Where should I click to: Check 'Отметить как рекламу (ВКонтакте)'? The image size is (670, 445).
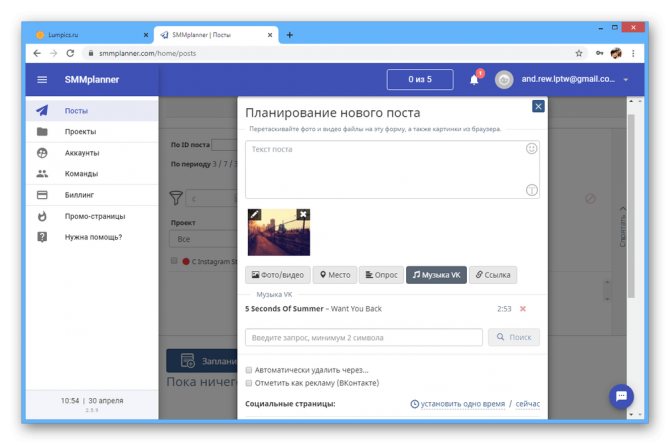(x=249, y=383)
